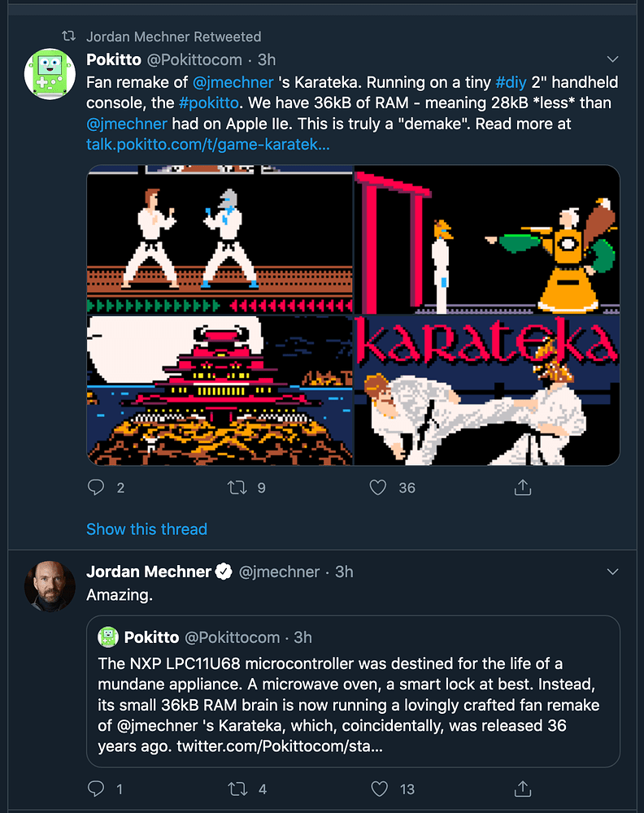This screenshot has width=644, height=813.
Task: Share the Pokitto fan remake tweet
Action: click(523, 488)
